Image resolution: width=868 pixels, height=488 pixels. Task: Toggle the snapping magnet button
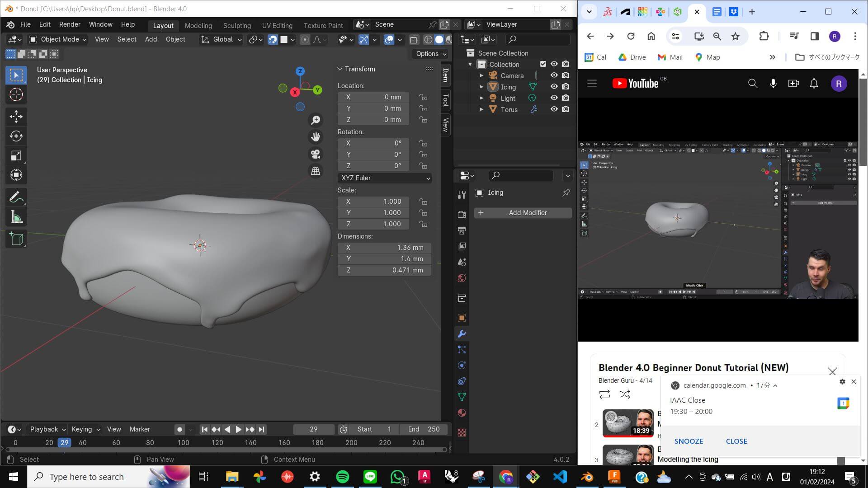pos(273,40)
